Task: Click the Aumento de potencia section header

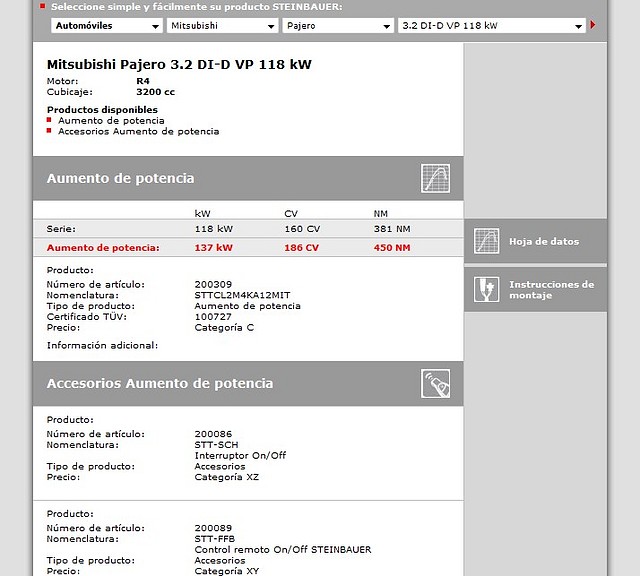Action: (248, 178)
